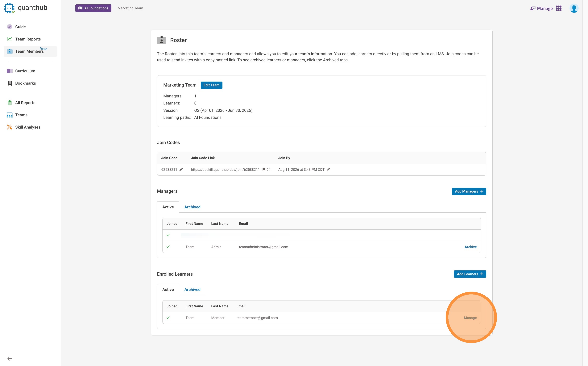Expand the join code link fullscreen

269,169
